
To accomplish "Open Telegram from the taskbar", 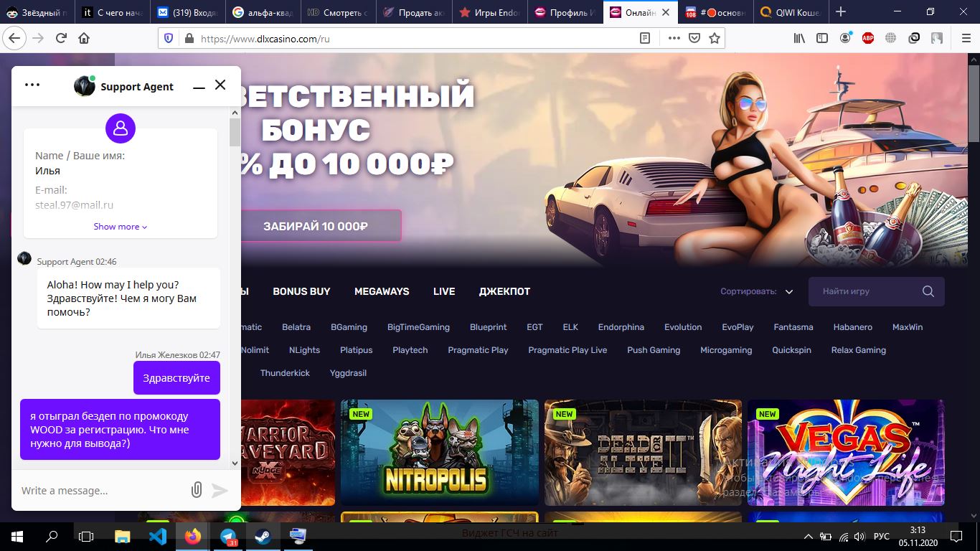I will coord(228,536).
